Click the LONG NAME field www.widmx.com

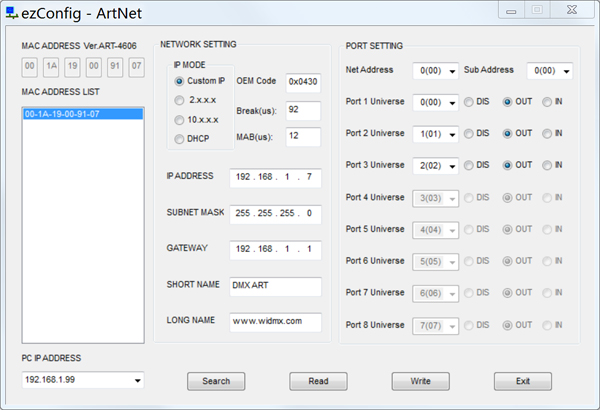(x=276, y=322)
